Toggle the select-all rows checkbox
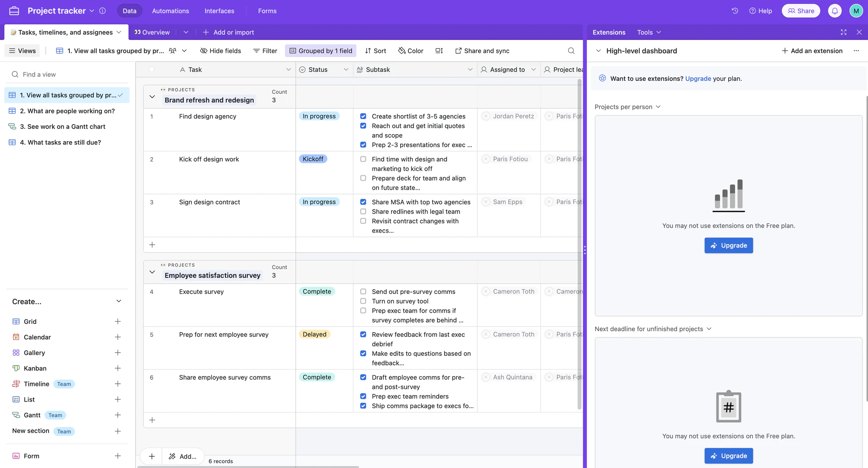Image resolution: width=868 pixels, height=468 pixels. click(x=151, y=69)
